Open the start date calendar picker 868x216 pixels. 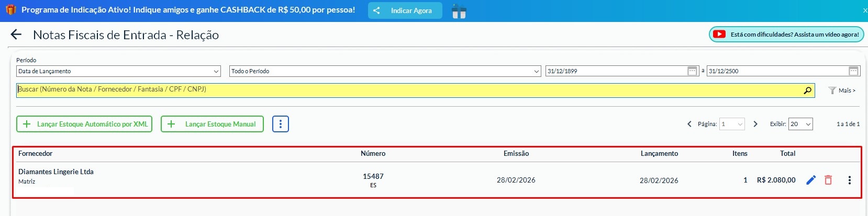point(692,71)
